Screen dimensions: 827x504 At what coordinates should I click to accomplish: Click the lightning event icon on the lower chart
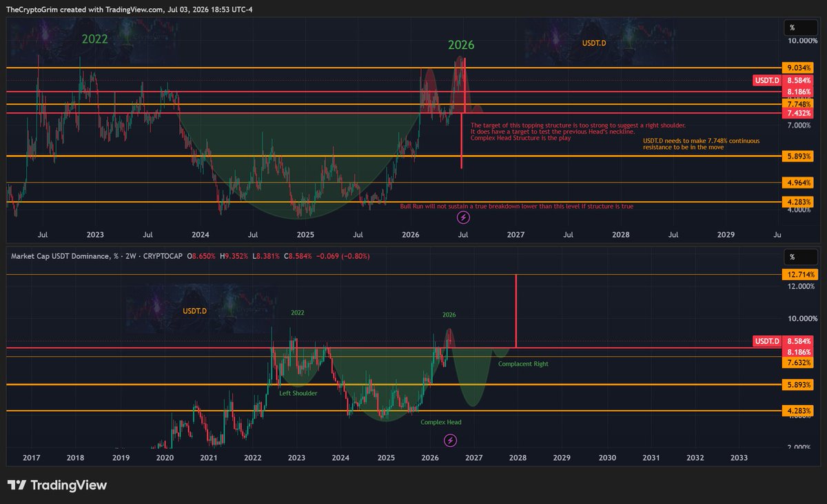(x=450, y=440)
